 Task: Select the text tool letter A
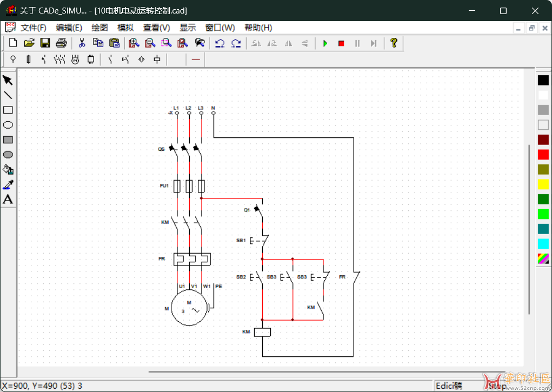coord(8,200)
